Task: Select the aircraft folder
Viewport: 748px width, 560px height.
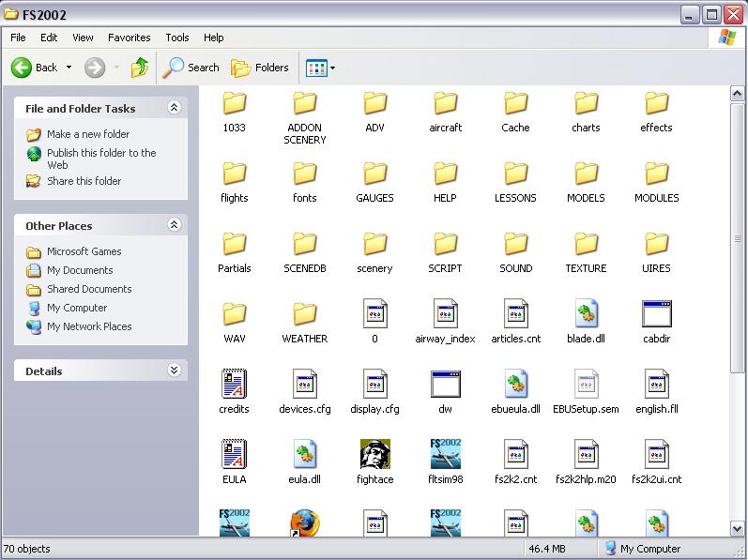Action: tap(445, 113)
